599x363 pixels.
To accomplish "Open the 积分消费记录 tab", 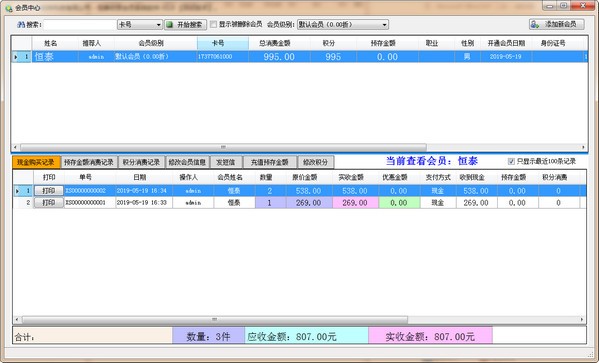I will tap(141, 162).
